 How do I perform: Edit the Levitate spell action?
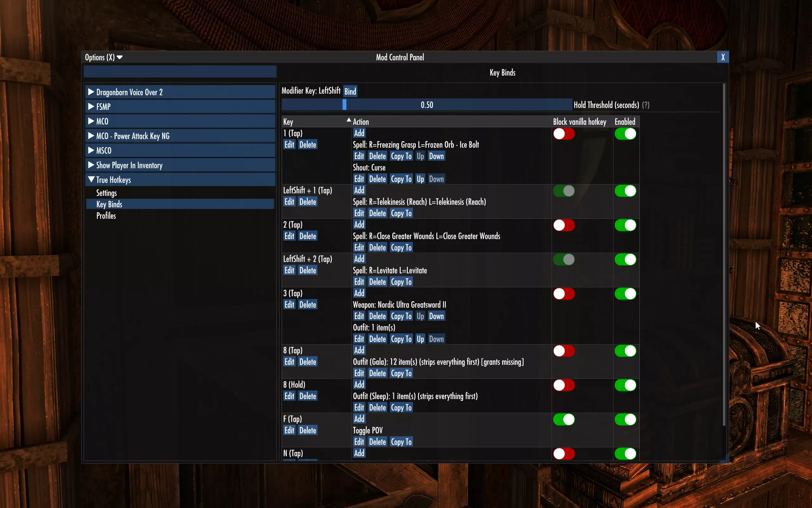(x=359, y=282)
